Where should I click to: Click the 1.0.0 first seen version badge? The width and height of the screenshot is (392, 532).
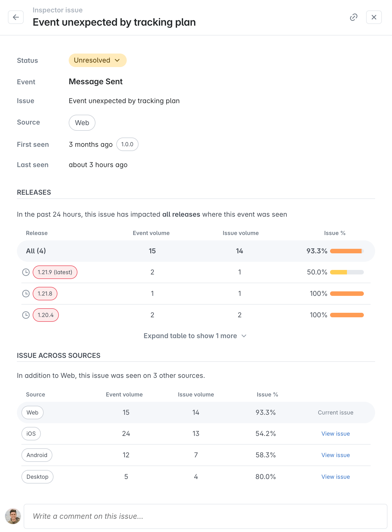coord(127,144)
